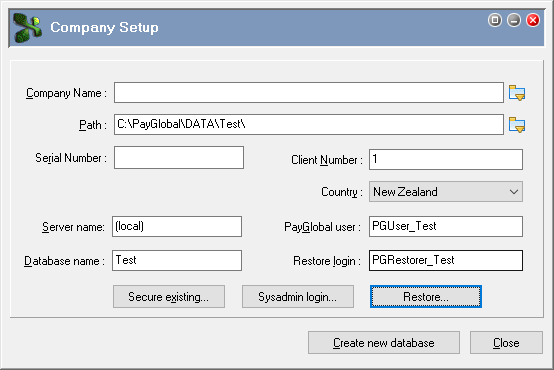Click the 'Restore login :' label
The image size is (554, 370).
click(x=327, y=261)
